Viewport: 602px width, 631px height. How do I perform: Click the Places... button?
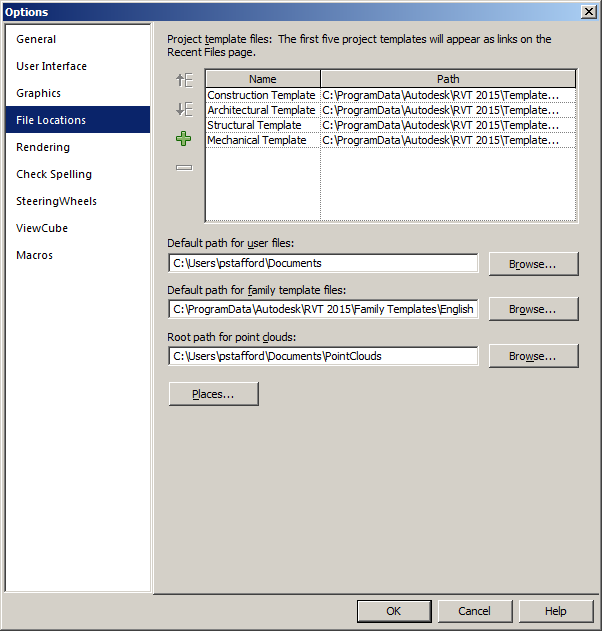214,395
